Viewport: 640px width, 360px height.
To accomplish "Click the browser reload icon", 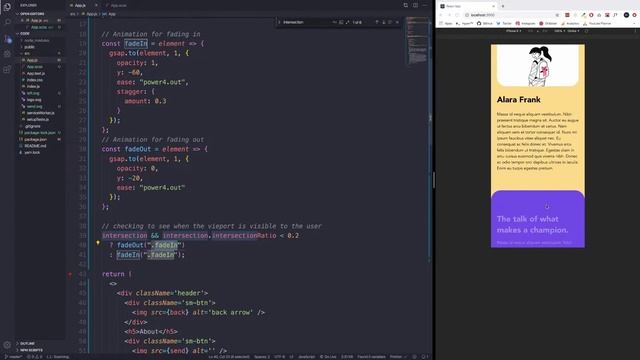I will (457, 15).
